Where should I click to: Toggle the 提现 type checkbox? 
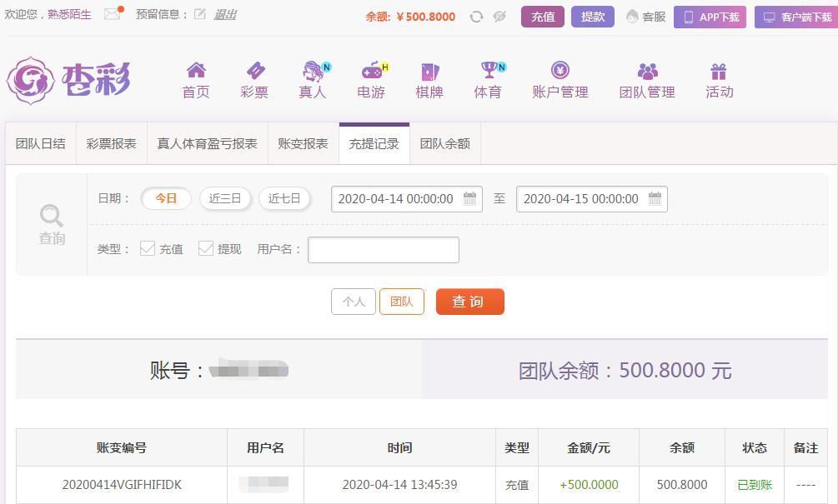[x=206, y=248]
